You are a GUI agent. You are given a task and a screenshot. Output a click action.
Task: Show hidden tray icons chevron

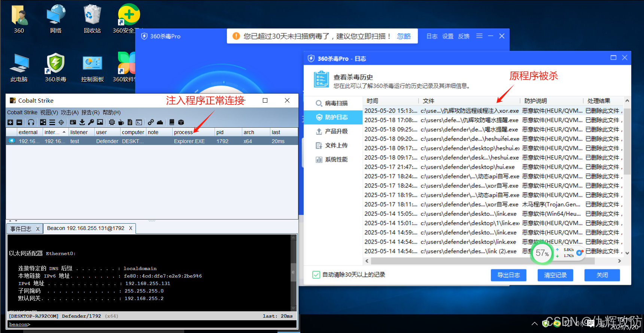click(535, 323)
